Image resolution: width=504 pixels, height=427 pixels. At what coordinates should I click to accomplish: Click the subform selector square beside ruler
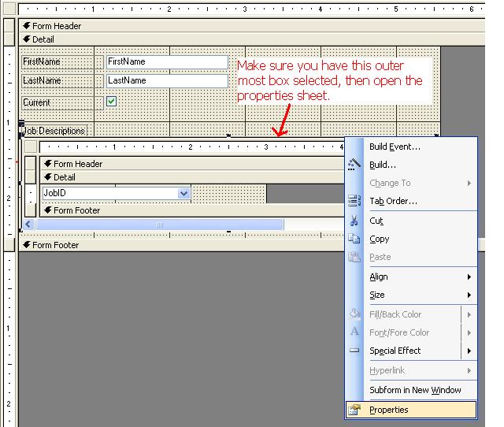(x=31, y=147)
